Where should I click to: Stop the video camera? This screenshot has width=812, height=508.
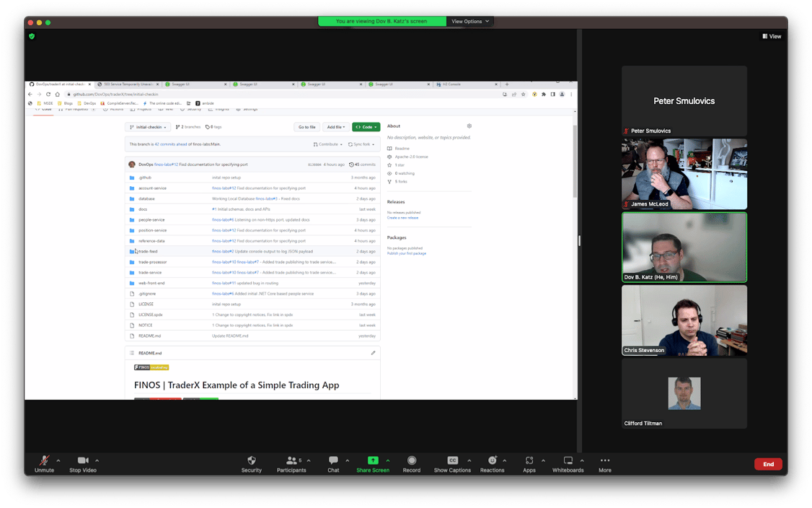(83, 461)
